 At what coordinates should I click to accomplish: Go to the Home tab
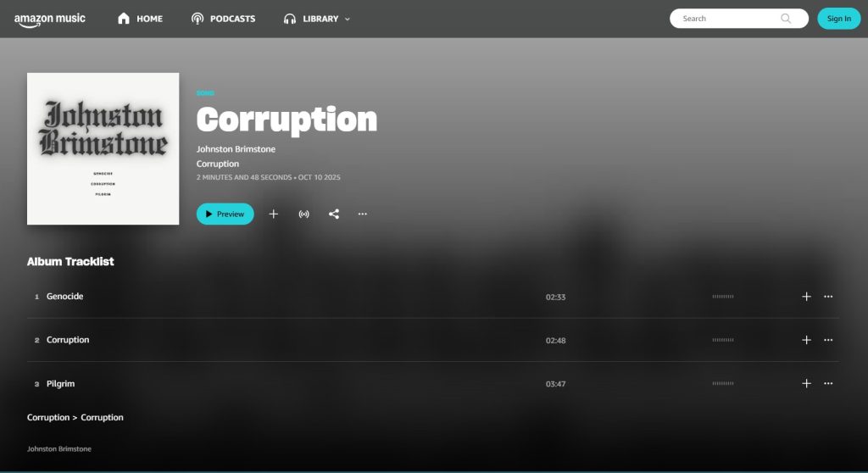tap(140, 19)
